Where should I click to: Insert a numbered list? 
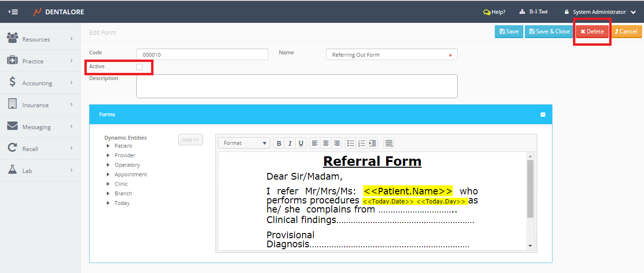click(x=361, y=143)
